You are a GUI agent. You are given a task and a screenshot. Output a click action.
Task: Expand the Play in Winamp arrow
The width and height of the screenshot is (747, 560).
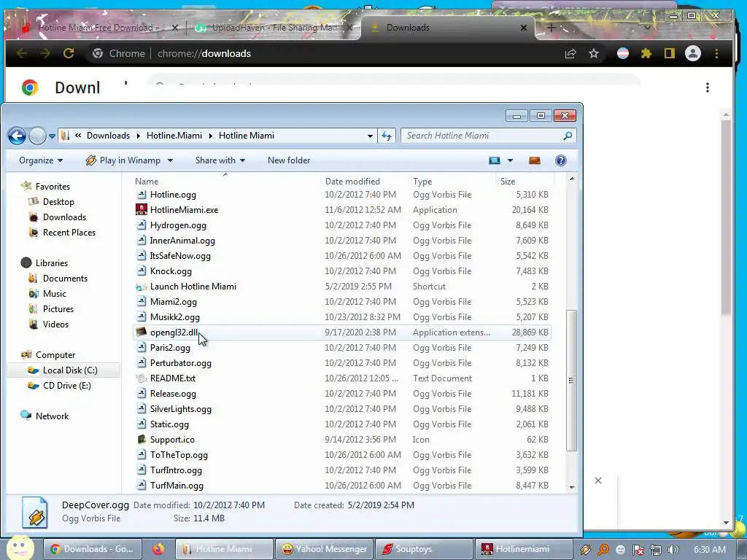(170, 161)
